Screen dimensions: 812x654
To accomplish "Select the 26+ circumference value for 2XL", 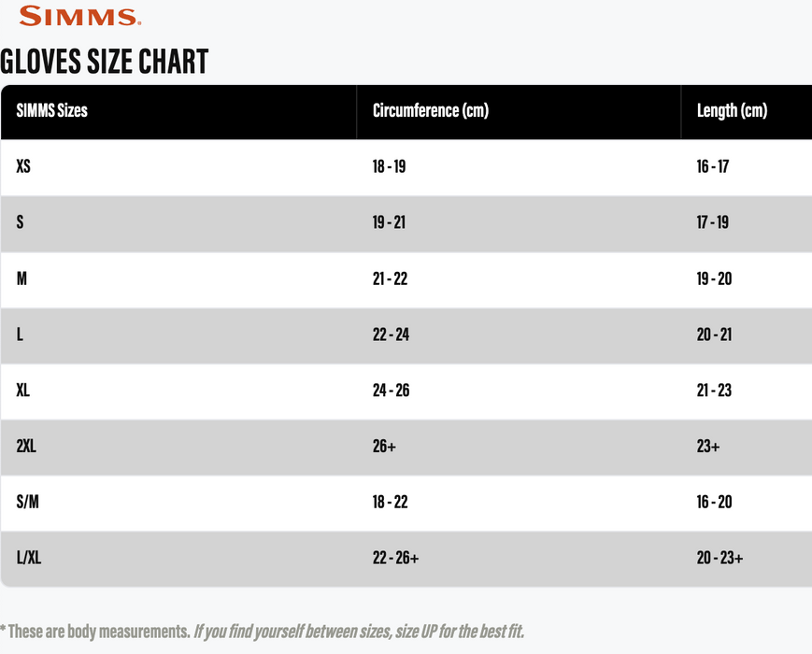I will [384, 447].
